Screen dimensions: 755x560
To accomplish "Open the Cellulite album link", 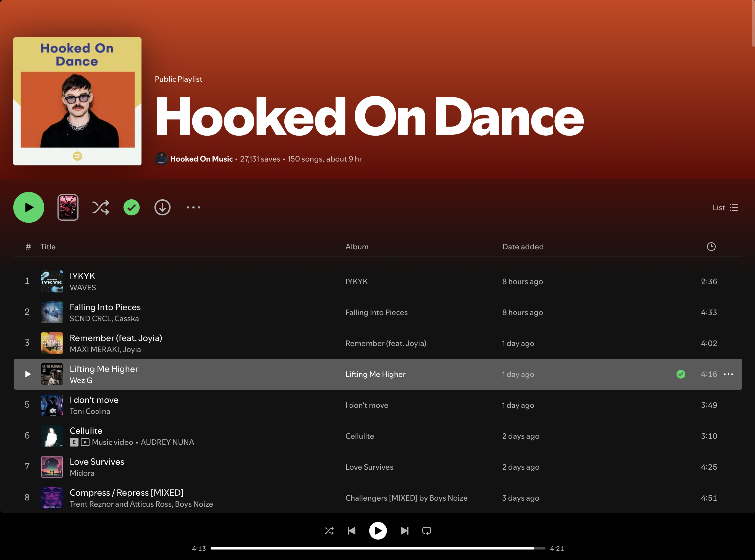I will pyautogui.click(x=360, y=436).
